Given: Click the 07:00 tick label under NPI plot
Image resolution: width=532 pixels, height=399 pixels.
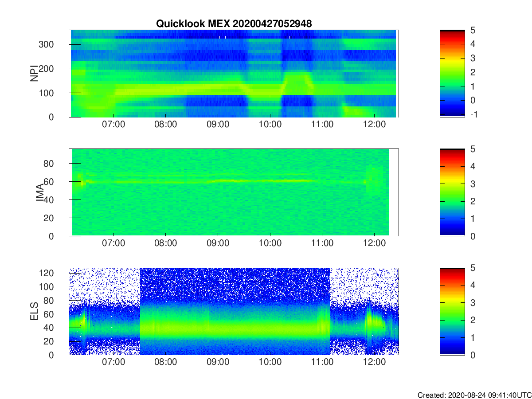Looking at the screenshot, I should [114, 125].
